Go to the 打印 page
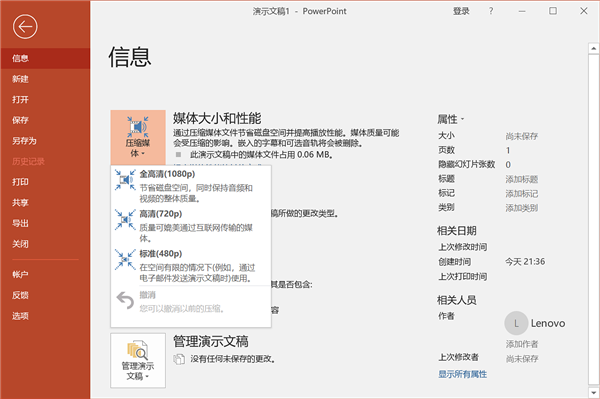 (x=45, y=182)
